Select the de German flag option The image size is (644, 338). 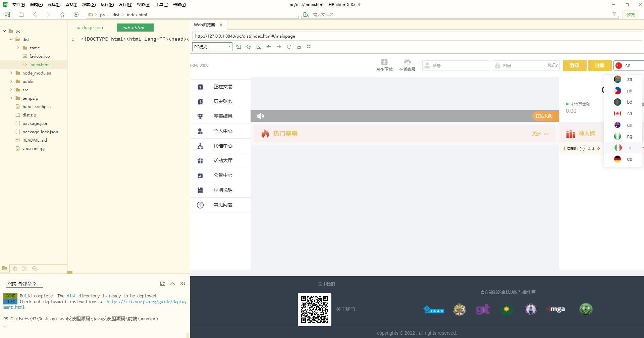(x=623, y=159)
